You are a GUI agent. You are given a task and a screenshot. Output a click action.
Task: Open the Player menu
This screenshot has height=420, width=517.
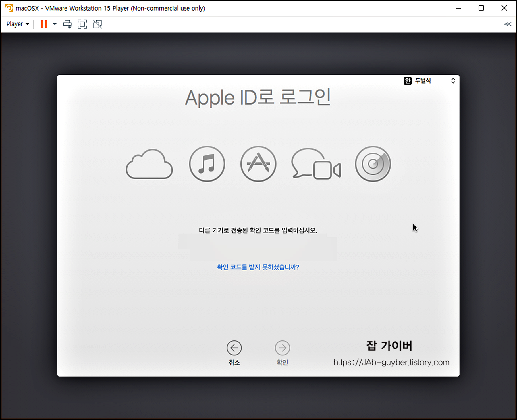(18, 24)
